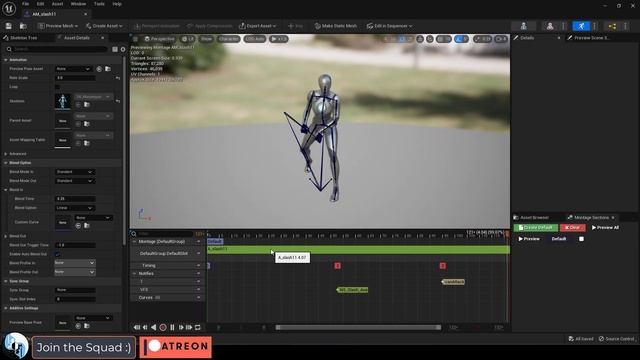Click the green Create Default button

click(x=536, y=227)
